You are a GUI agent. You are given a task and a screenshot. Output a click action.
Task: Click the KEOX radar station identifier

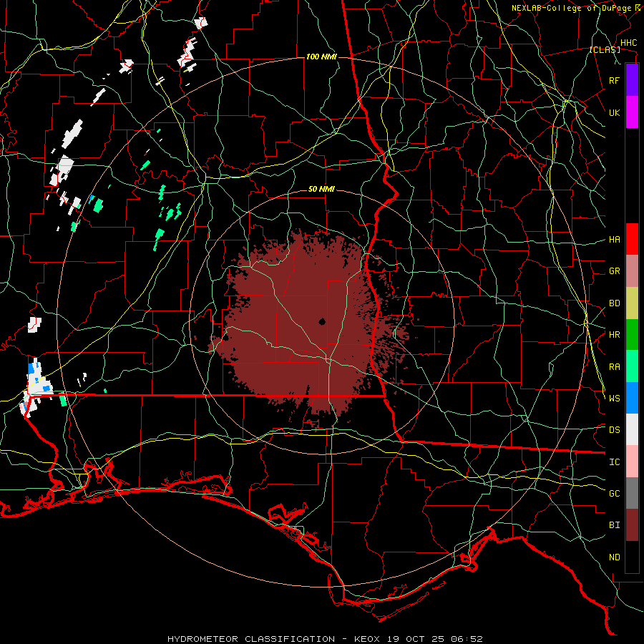click(367, 639)
